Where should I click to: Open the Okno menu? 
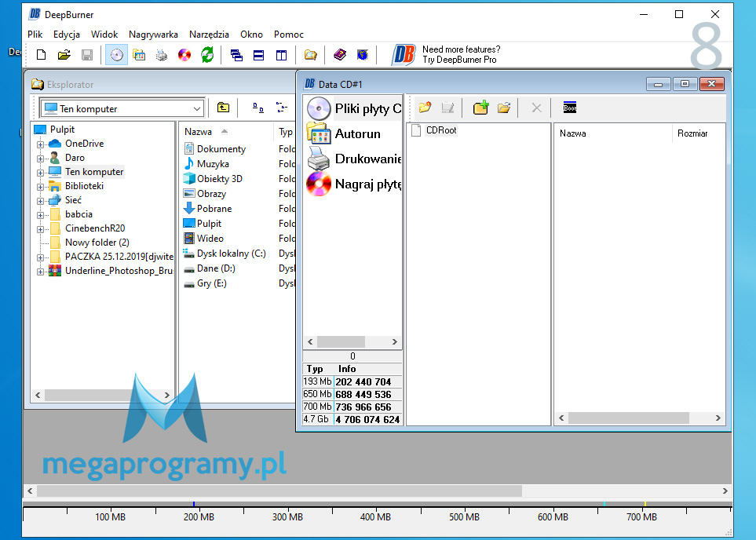[x=252, y=35]
